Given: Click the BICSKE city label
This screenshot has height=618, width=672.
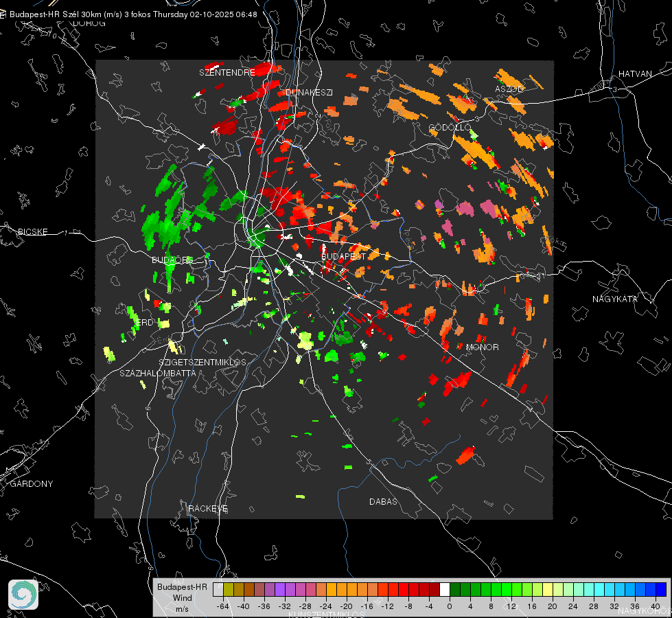Looking at the screenshot, I should coord(32,231).
